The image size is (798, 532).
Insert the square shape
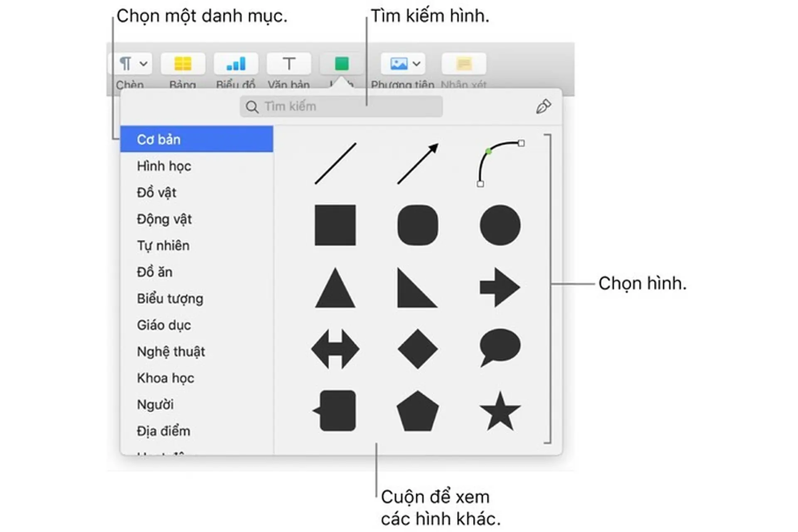click(335, 225)
